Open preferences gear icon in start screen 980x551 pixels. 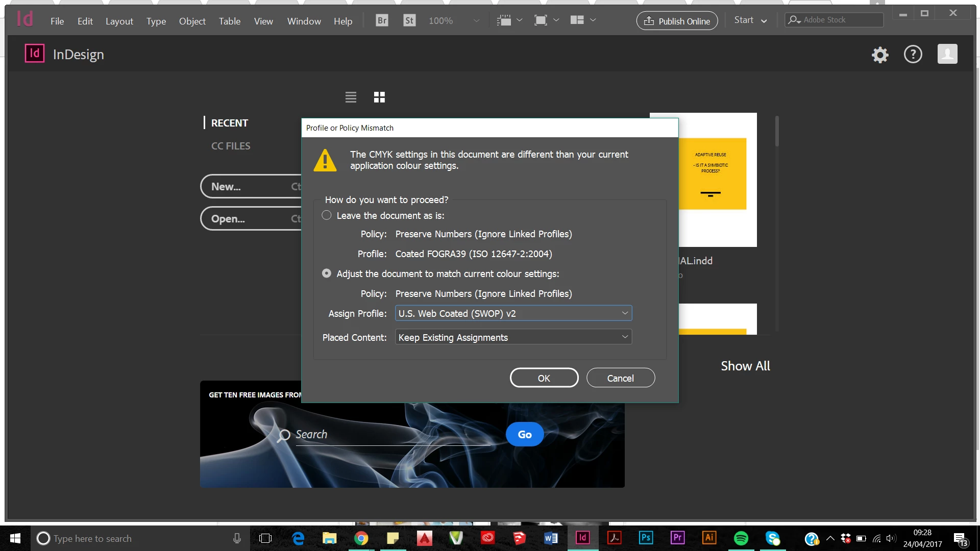tap(880, 55)
